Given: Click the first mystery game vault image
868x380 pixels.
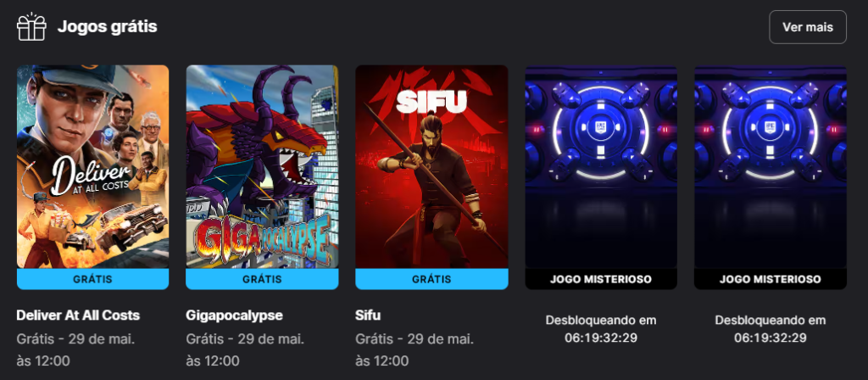Looking at the screenshot, I should tap(601, 167).
